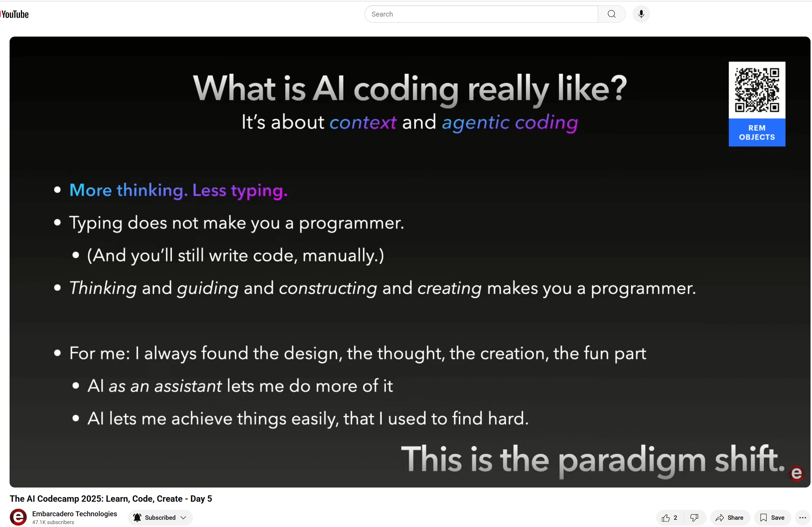Click the channel watermark in the video corner
This screenshot has width=812, height=527.
coord(796,473)
